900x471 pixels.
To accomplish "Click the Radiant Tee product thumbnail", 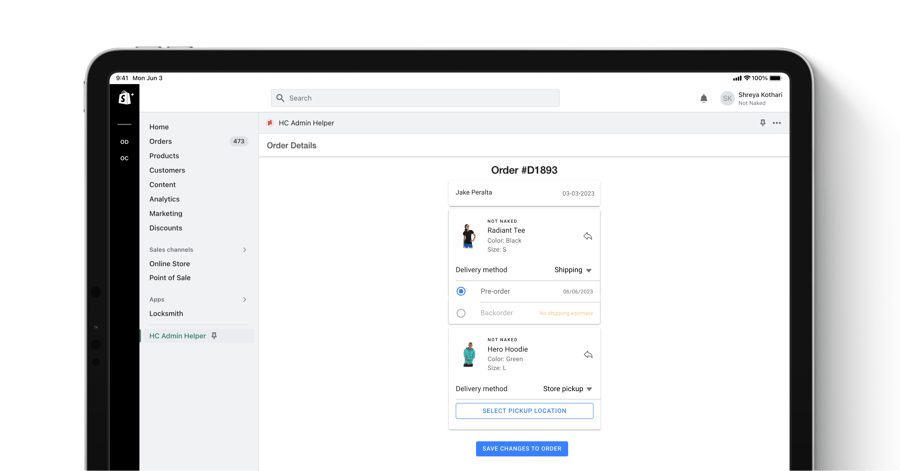I will coord(469,236).
